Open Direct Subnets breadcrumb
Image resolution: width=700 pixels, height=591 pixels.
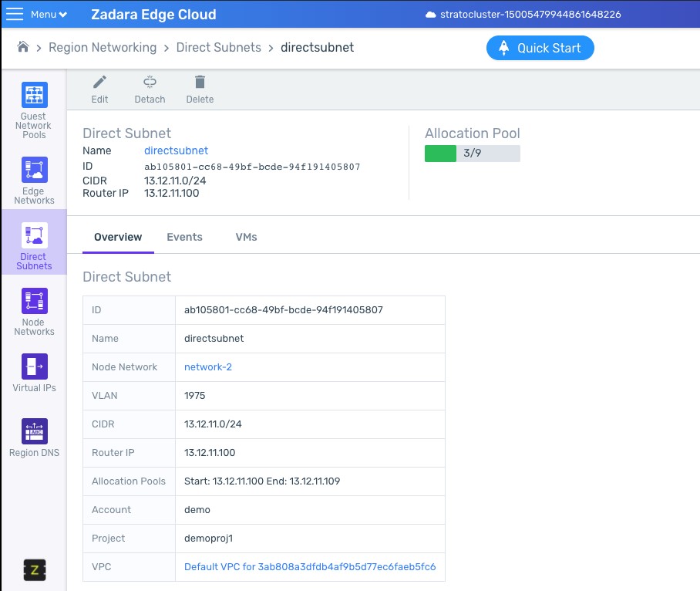219,47
